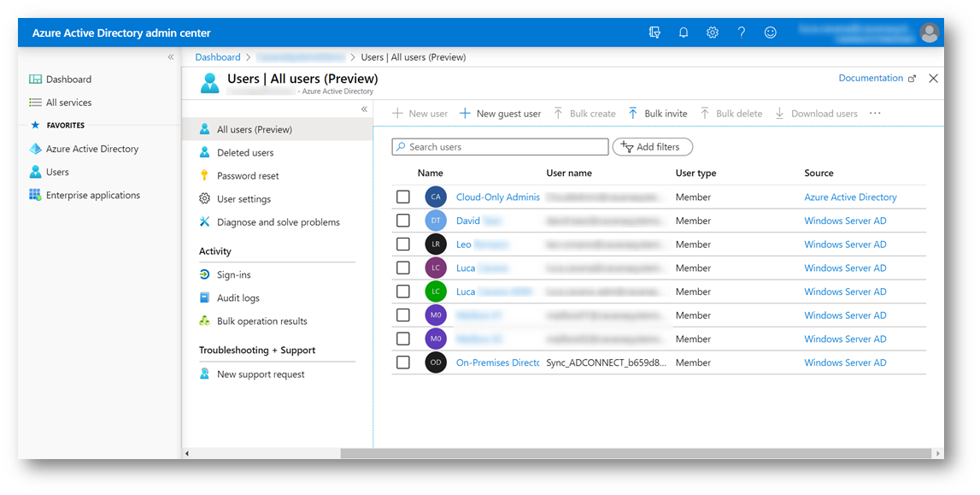Click Download users
The height and width of the screenshot is (495, 980).
coord(816,113)
